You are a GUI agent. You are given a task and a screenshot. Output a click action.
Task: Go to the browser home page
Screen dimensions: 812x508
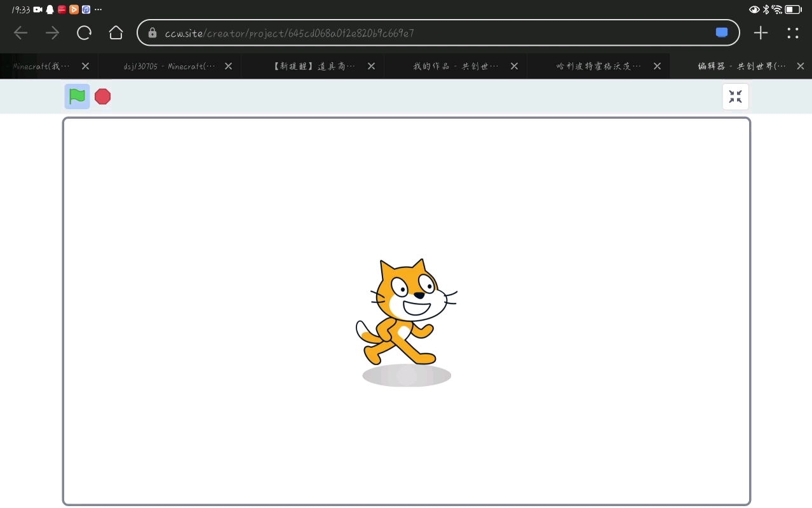point(116,32)
